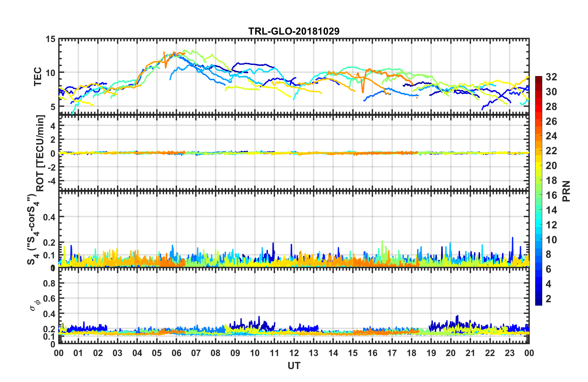Click UT axis hour label 03
This screenshot has height=382, width=588.
click(x=117, y=353)
